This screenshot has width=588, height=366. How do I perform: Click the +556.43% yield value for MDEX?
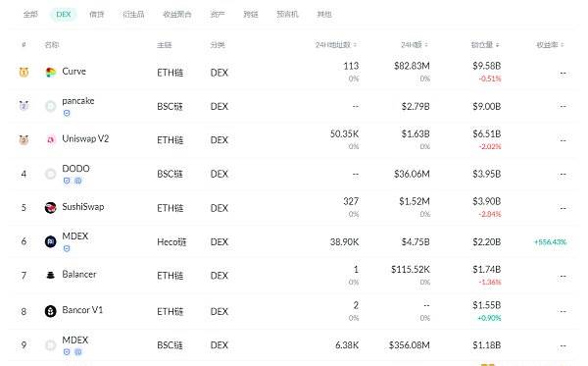point(550,241)
